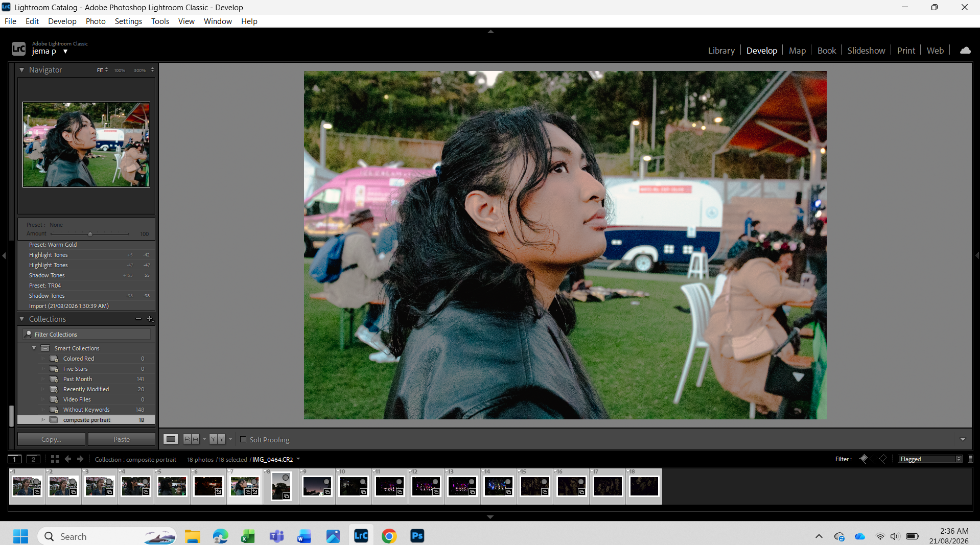Collapse the Smart Collections set
This screenshot has height=545, width=980.
pos(34,348)
